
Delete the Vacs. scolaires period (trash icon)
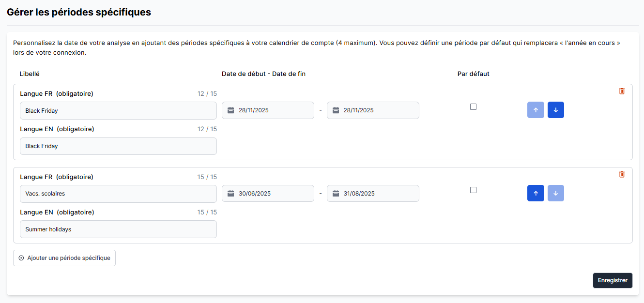(x=622, y=174)
